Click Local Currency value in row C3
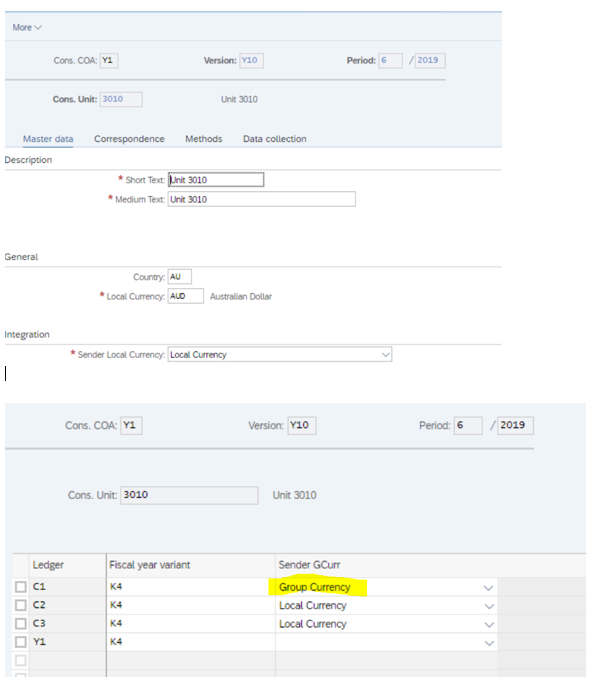 [x=313, y=624]
